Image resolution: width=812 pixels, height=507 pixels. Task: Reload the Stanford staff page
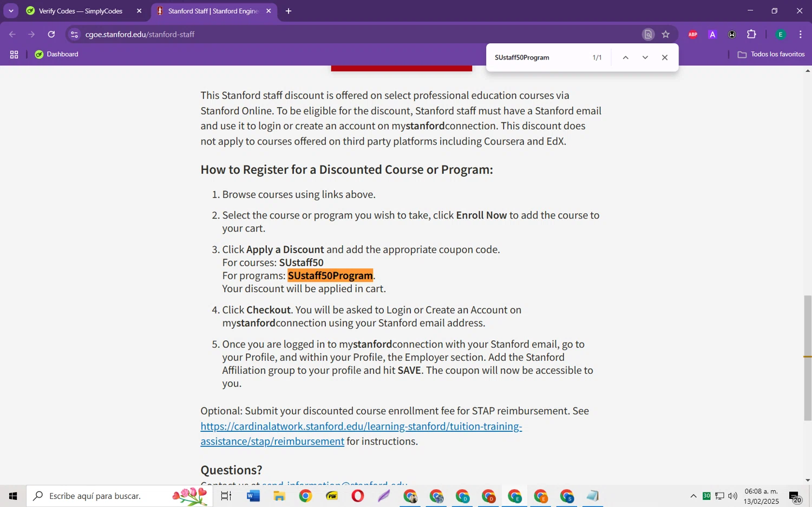click(x=51, y=34)
